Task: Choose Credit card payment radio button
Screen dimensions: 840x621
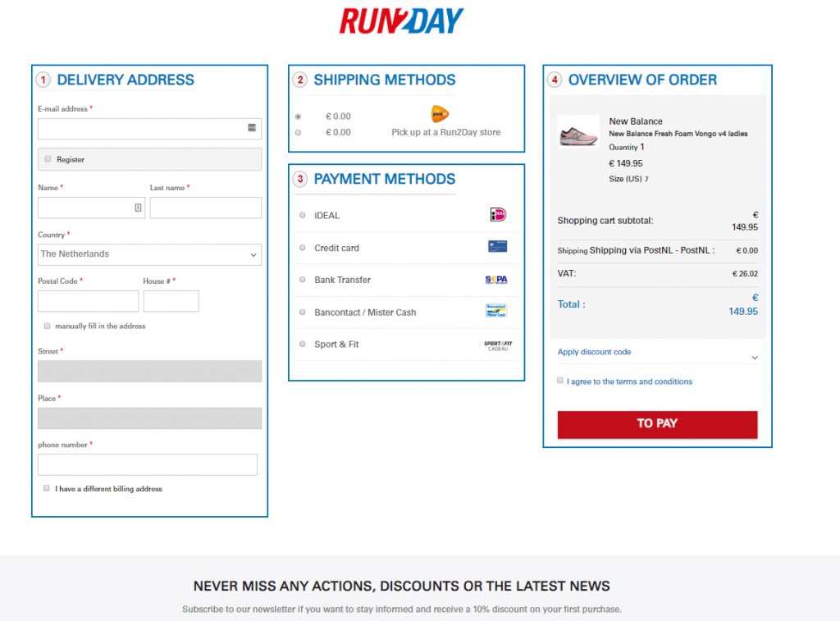Action: (x=303, y=248)
